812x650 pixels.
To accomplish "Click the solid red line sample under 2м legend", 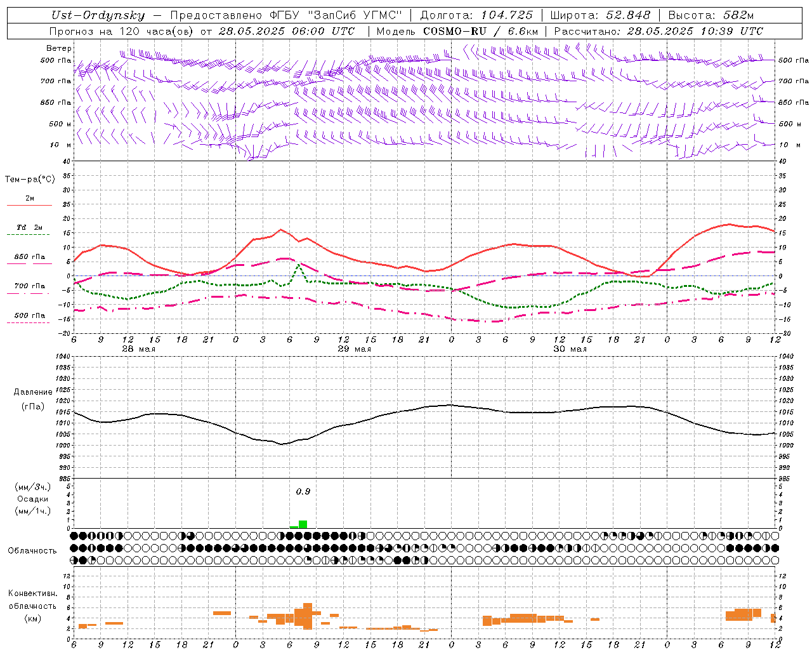I will 29,206.
